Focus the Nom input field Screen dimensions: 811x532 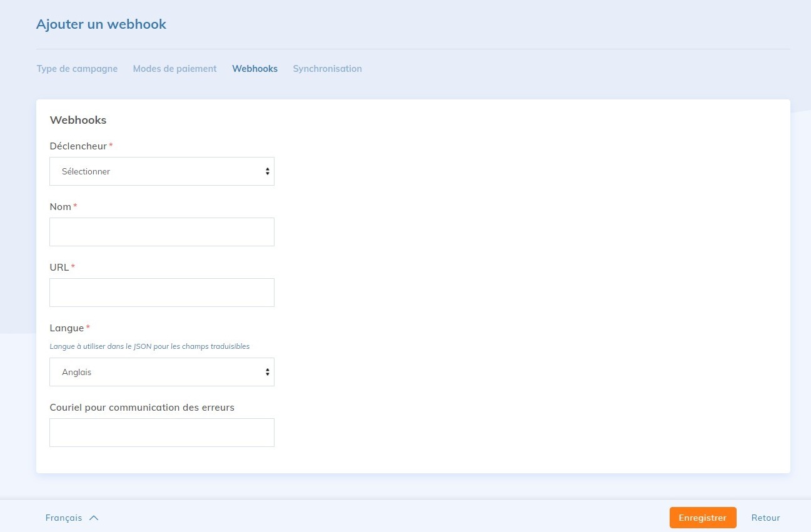161,231
